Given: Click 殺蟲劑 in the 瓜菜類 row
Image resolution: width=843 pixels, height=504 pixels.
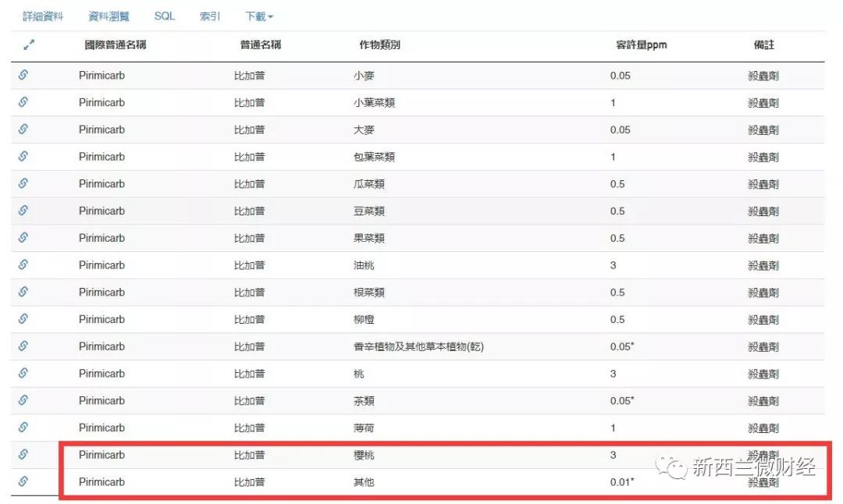Looking at the screenshot, I should click(763, 184).
